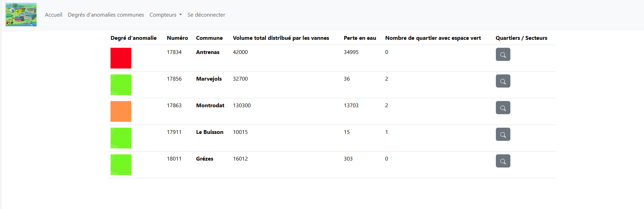The width and height of the screenshot is (644, 209).
Task: Open magnifier button for Montrodat row
Action: (503, 108)
